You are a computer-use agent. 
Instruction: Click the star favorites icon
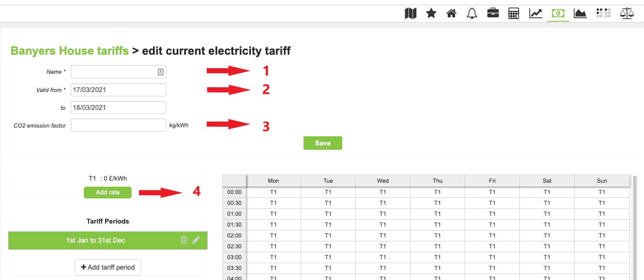pos(431,13)
